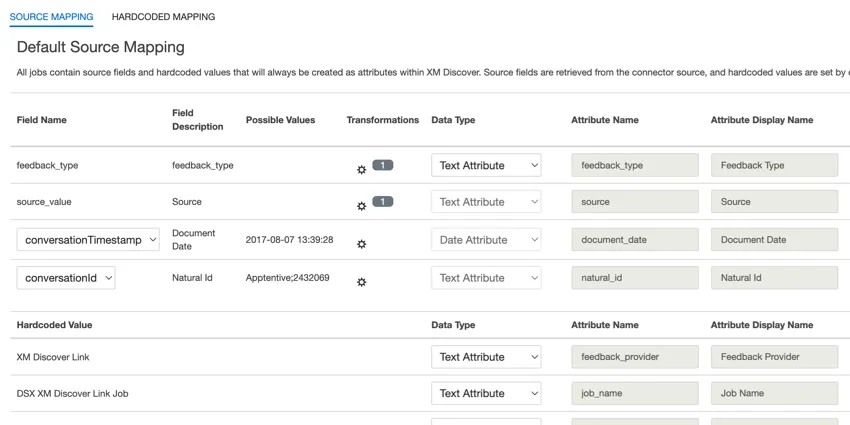
Task: Switch to Hardcoded Mapping tab
Action: [163, 17]
